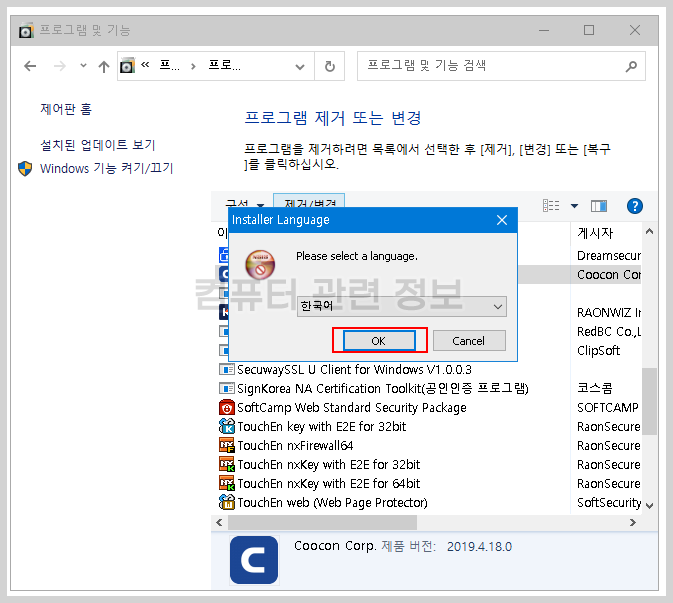This screenshot has height=603, width=673.
Task: Click the TouchEn nxKey 64bit icon
Action: click(227, 483)
